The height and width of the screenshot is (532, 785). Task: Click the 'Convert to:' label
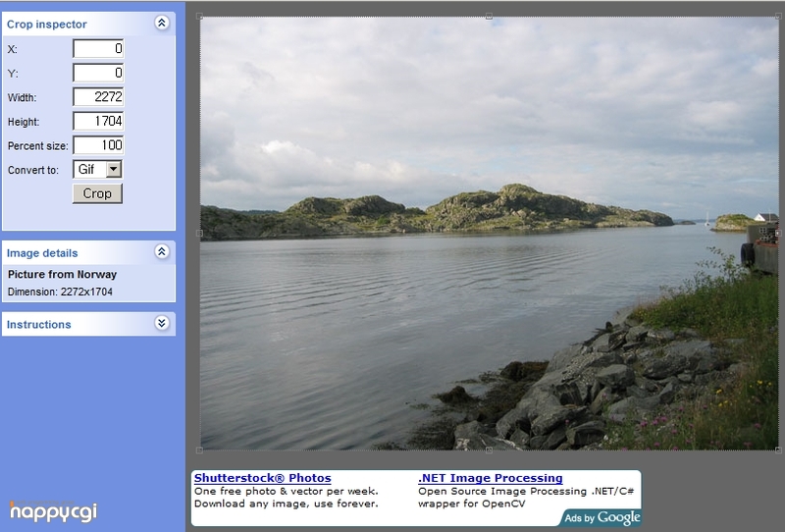[33, 170]
